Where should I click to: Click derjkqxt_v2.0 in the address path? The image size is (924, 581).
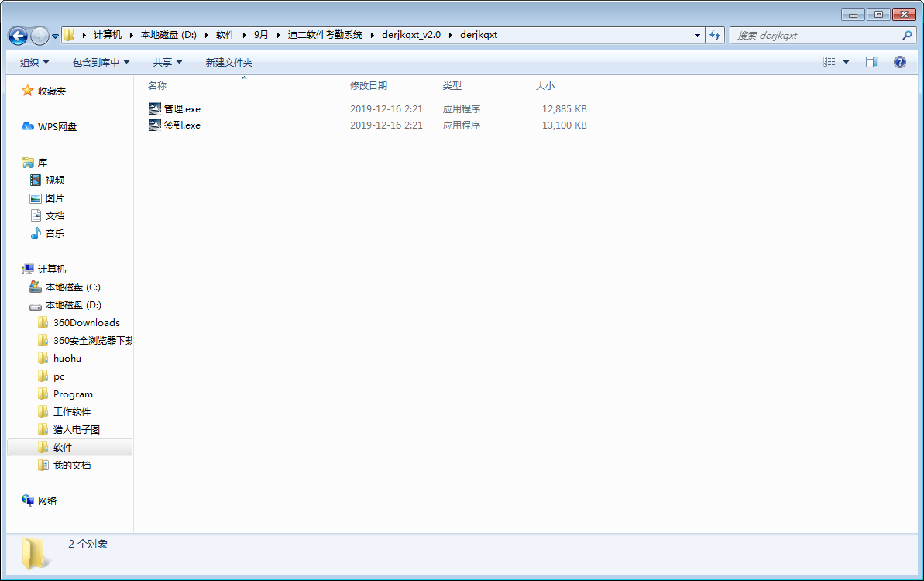[411, 35]
